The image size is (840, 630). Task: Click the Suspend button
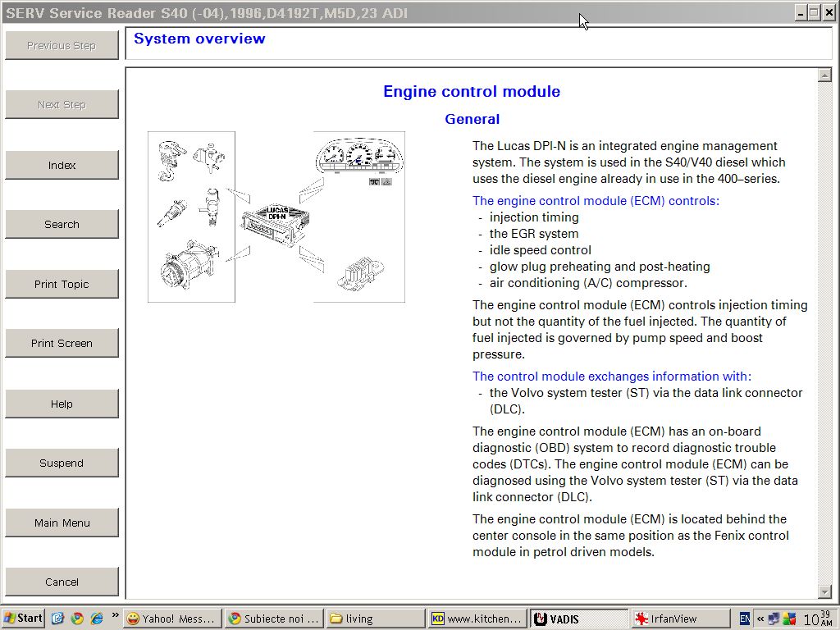point(62,463)
